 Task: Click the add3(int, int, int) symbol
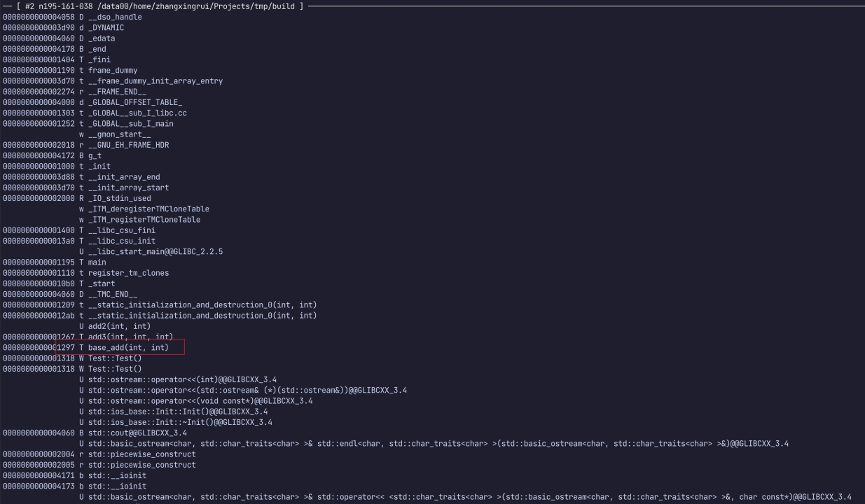coord(130,337)
